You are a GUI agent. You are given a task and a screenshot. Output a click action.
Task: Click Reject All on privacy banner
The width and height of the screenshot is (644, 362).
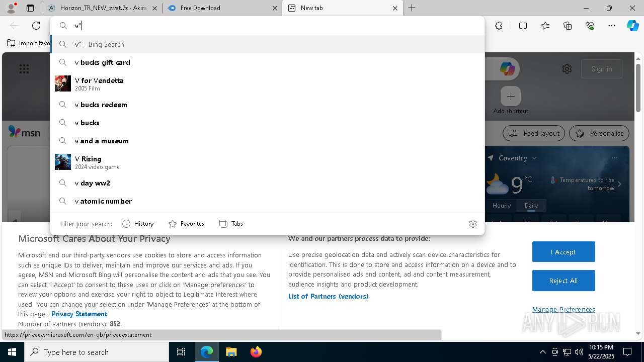563,281
